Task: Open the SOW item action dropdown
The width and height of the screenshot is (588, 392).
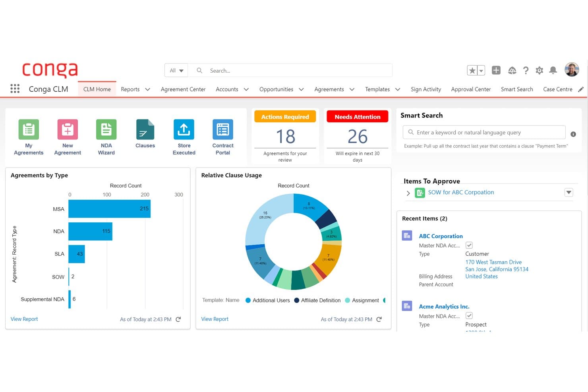Action: point(569,192)
